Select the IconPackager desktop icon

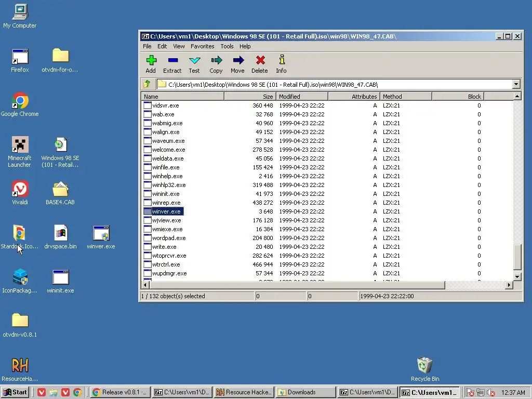pyautogui.click(x=20, y=281)
